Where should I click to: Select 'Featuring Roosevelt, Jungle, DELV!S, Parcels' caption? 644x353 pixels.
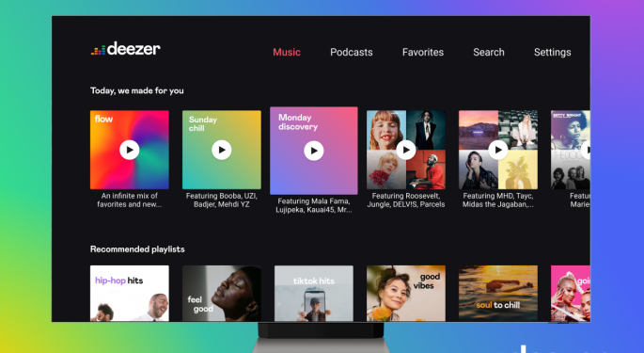tap(406, 200)
